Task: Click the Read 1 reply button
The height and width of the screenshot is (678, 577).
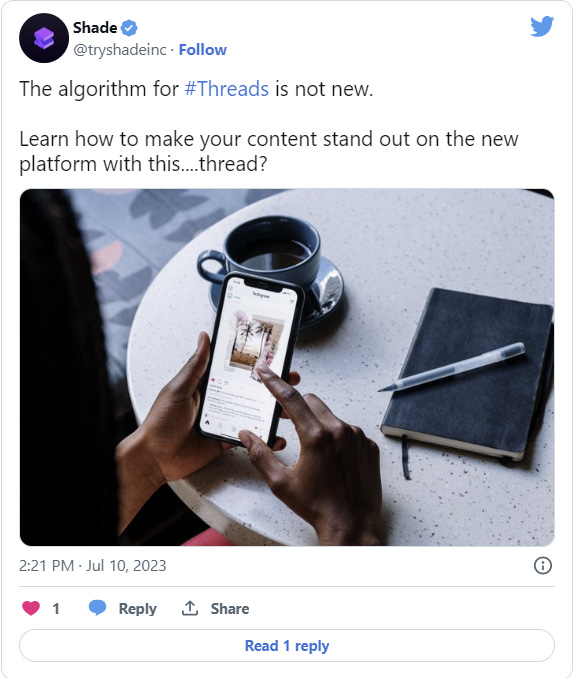Action: click(287, 646)
